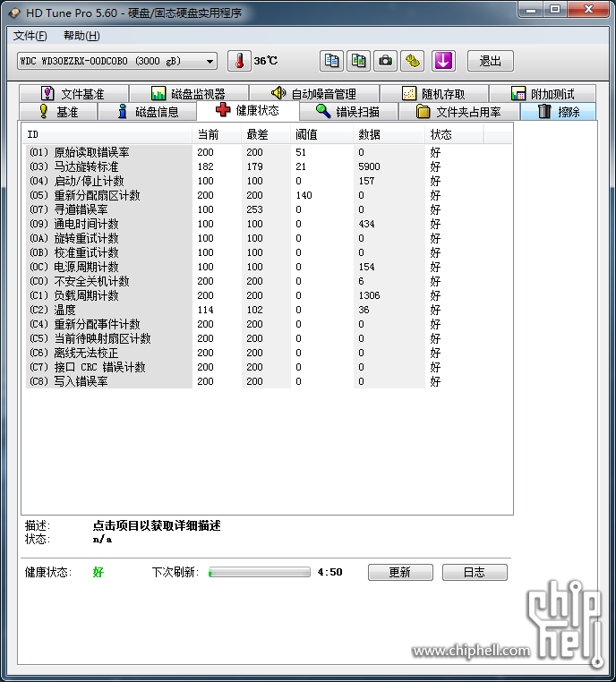The image size is (616, 682).
Task: Switch to the 附加测试 tab
Action: click(543, 93)
